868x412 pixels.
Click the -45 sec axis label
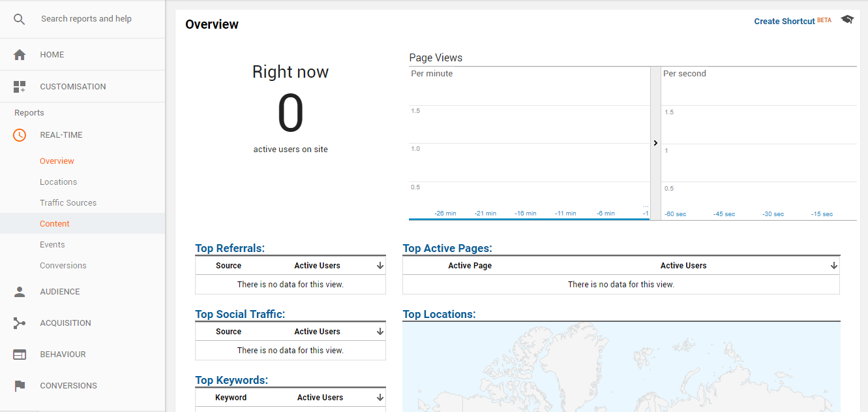[x=724, y=214]
